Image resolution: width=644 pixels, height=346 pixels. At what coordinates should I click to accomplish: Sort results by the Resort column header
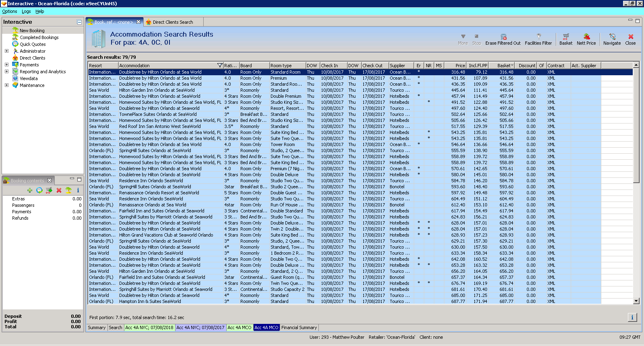click(x=103, y=66)
